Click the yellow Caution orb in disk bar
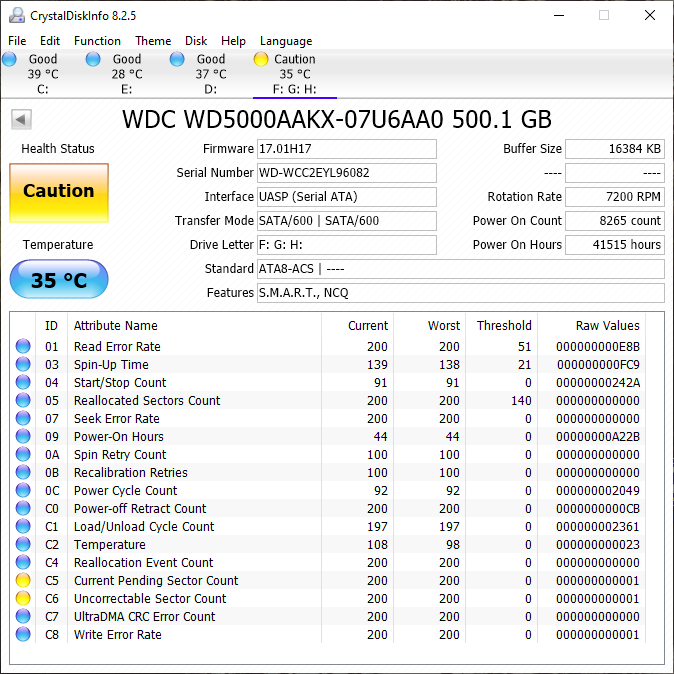The height and width of the screenshot is (674, 674). [261, 59]
